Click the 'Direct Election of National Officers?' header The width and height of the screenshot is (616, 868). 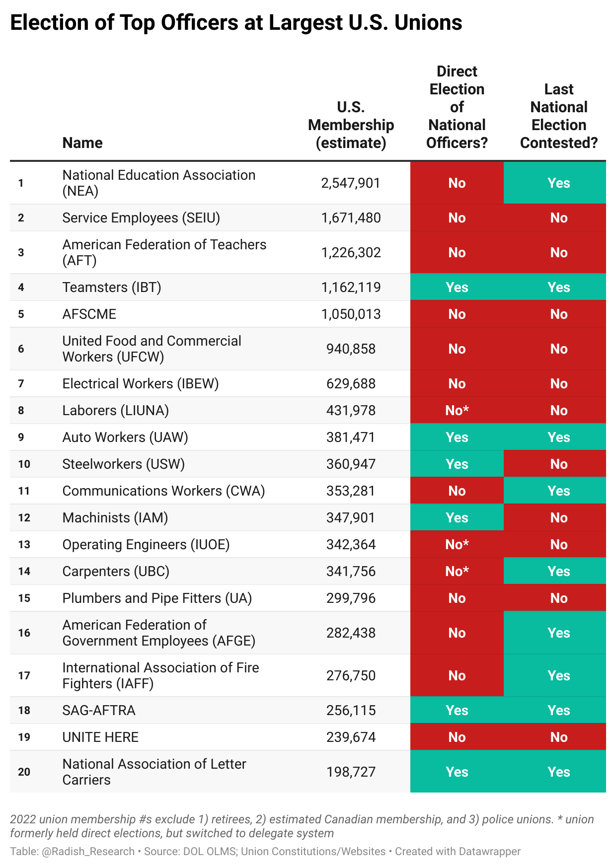click(457, 107)
